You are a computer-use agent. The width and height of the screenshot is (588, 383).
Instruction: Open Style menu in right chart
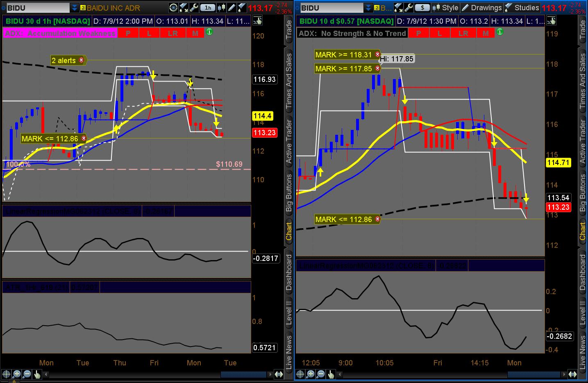point(445,7)
